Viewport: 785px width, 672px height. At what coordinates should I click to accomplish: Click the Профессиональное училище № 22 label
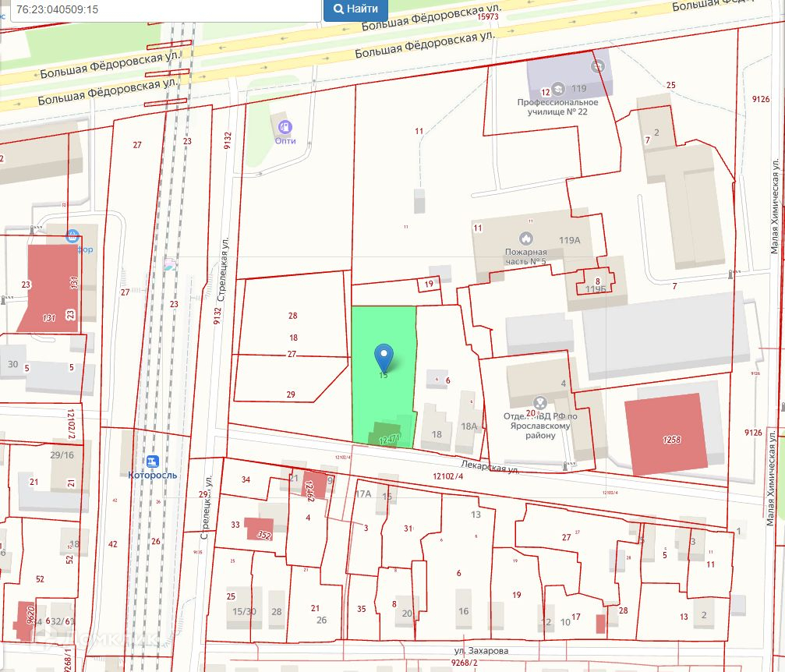(x=557, y=107)
